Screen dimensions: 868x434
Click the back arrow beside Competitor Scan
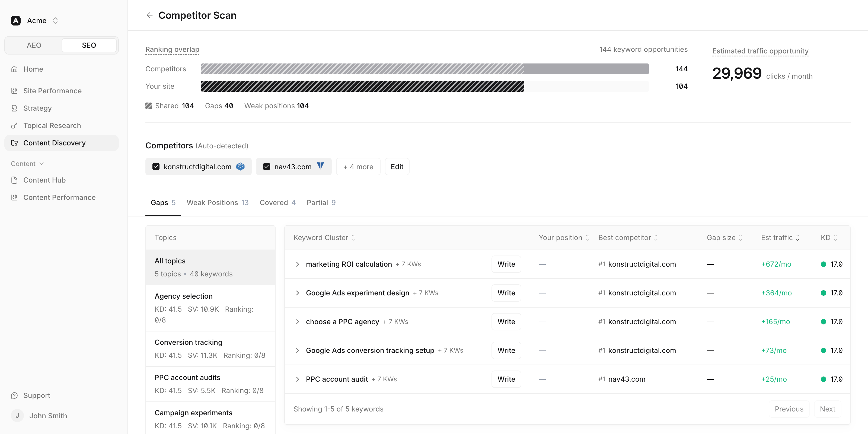(x=150, y=15)
